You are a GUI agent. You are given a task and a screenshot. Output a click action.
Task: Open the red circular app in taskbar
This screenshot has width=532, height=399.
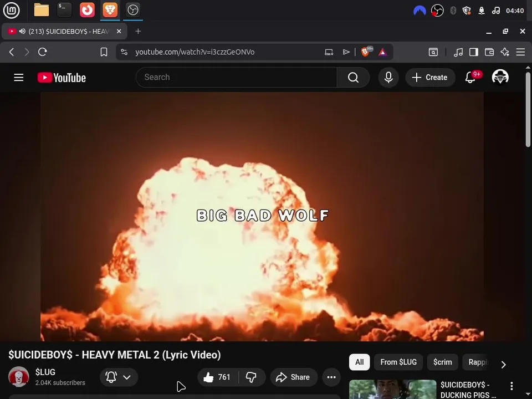(87, 10)
